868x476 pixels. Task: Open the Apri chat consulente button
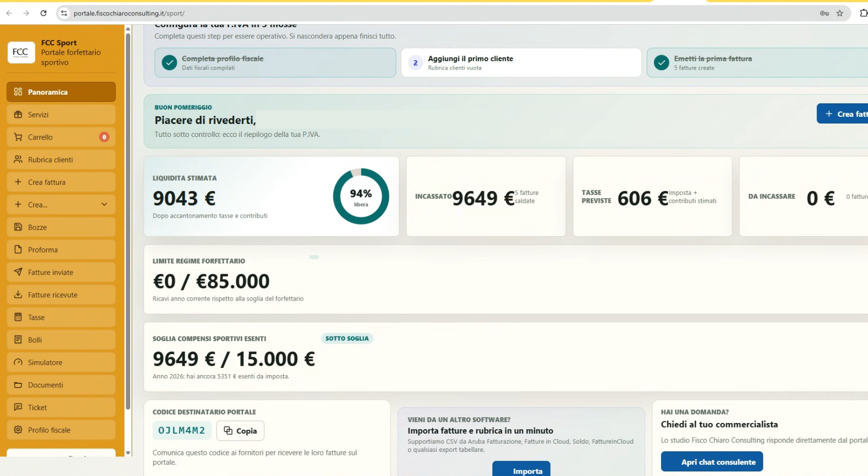coord(712,462)
